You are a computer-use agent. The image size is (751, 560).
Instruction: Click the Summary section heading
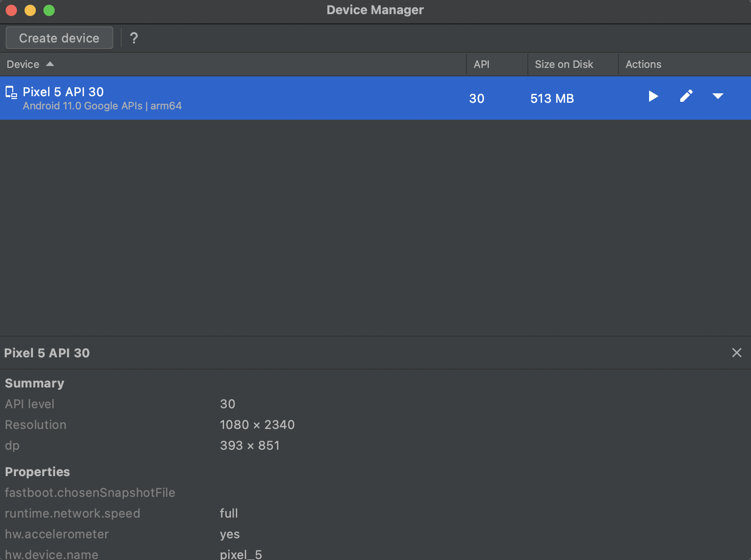tap(34, 383)
